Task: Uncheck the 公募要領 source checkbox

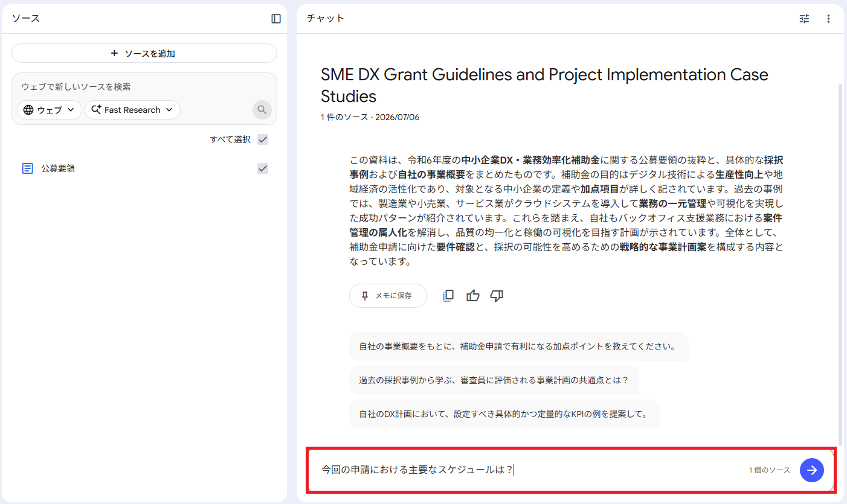Action: pyautogui.click(x=263, y=168)
